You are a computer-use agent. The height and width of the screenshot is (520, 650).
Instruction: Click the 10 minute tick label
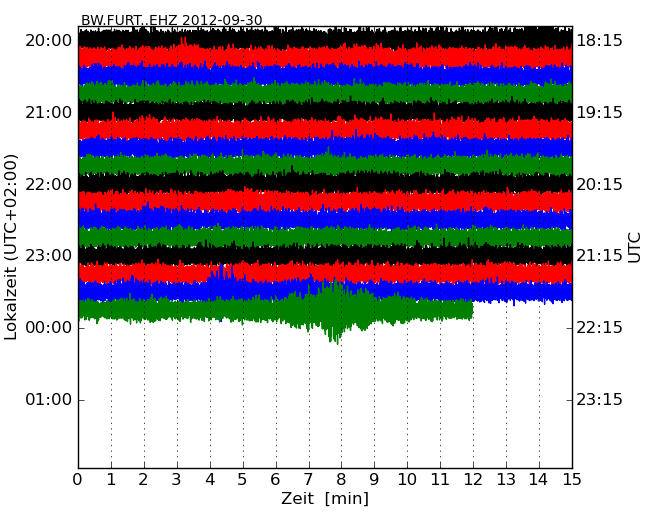tap(407, 480)
